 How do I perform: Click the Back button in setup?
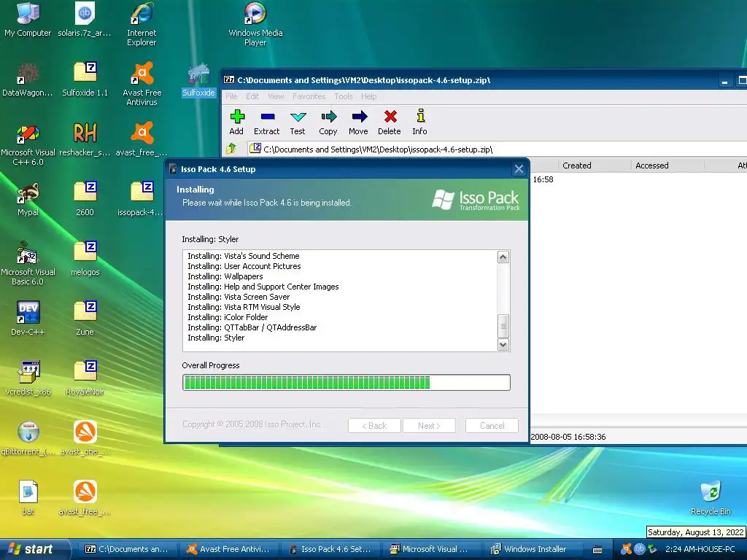tap(374, 426)
